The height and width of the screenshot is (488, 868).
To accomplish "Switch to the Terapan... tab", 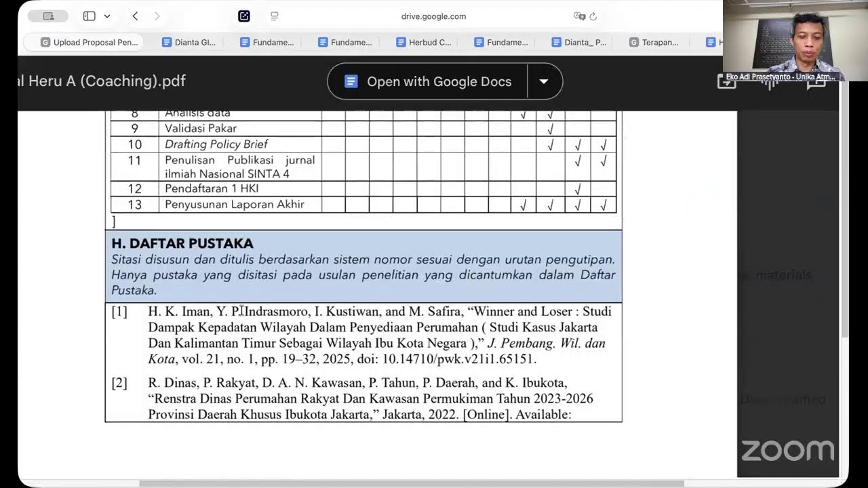I will pos(654,42).
